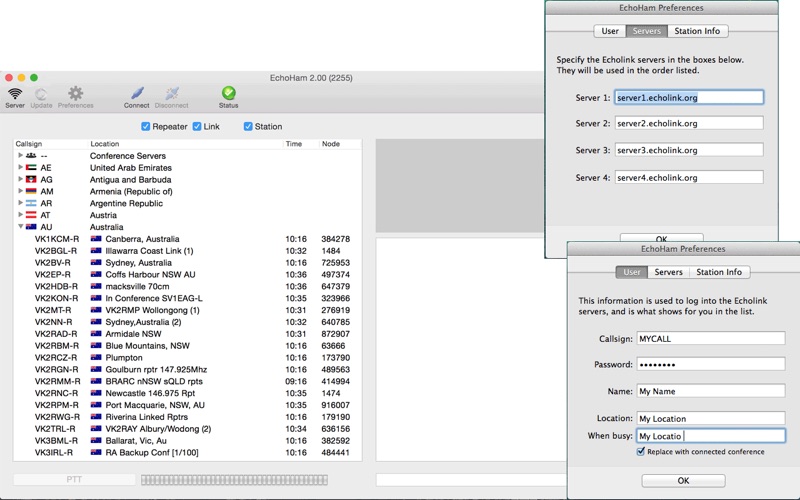Uncheck the Repeater filter checkbox
800x500 pixels.
pyautogui.click(x=145, y=127)
